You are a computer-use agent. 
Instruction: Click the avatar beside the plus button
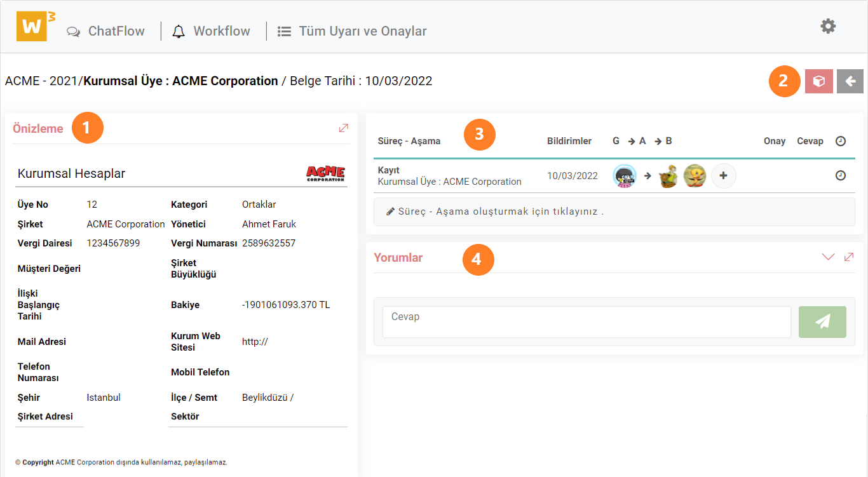(695, 176)
